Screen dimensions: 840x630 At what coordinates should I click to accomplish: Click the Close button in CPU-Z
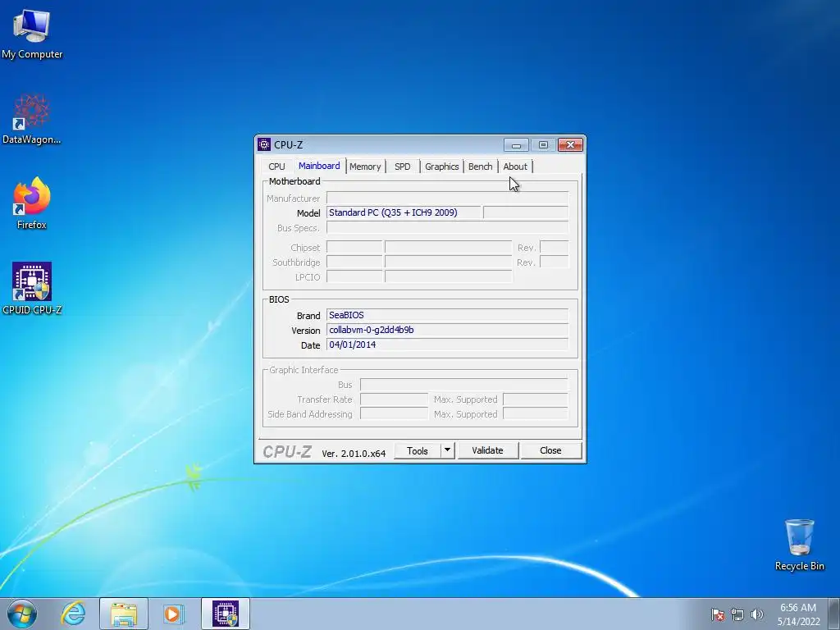tap(550, 450)
